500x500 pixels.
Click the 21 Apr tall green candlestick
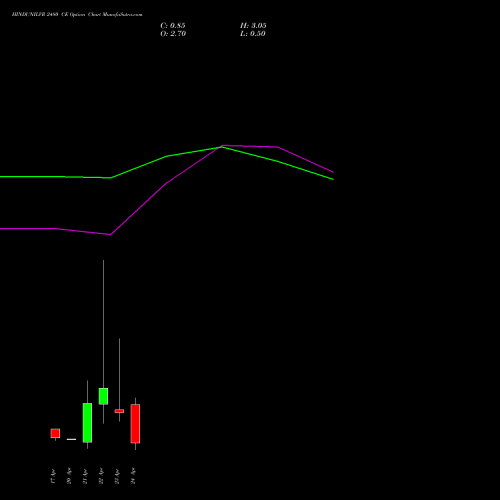click(87, 423)
